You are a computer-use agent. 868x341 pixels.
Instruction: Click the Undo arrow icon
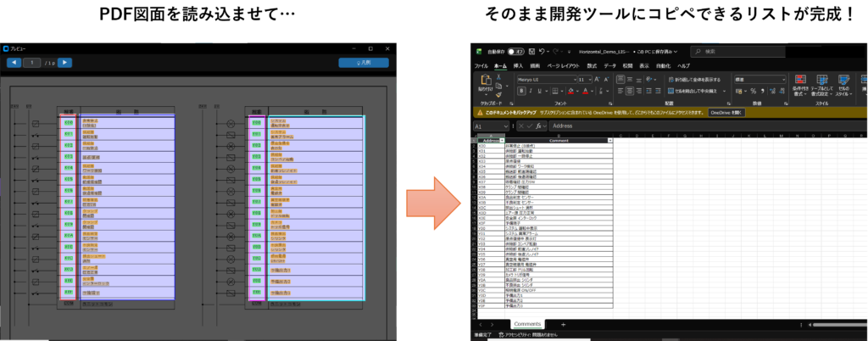coord(542,51)
